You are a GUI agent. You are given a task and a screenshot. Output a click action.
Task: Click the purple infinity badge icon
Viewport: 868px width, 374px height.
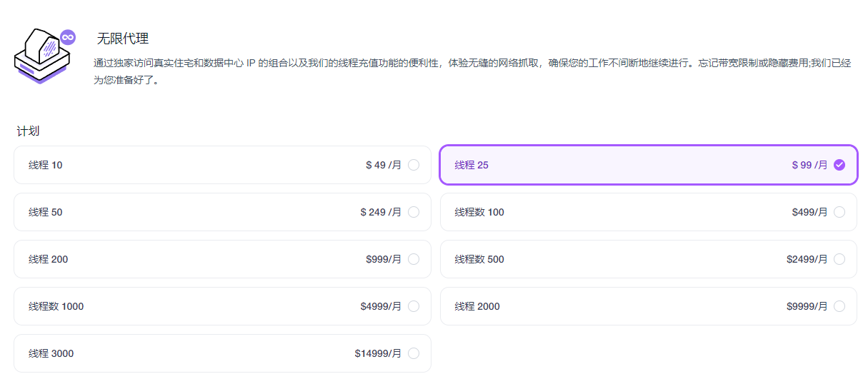click(x=68, y=37)
